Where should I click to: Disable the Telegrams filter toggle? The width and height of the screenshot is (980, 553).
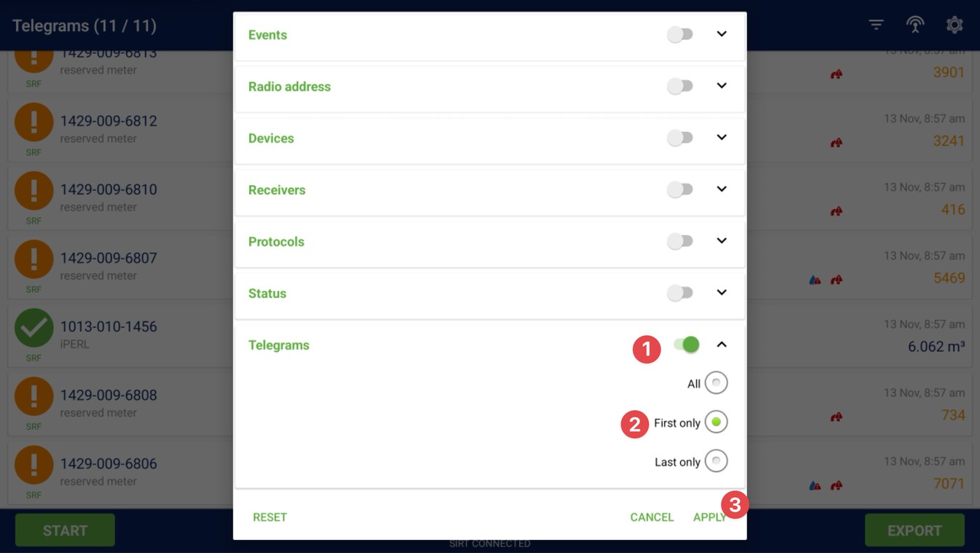click(x=687, y=345)
